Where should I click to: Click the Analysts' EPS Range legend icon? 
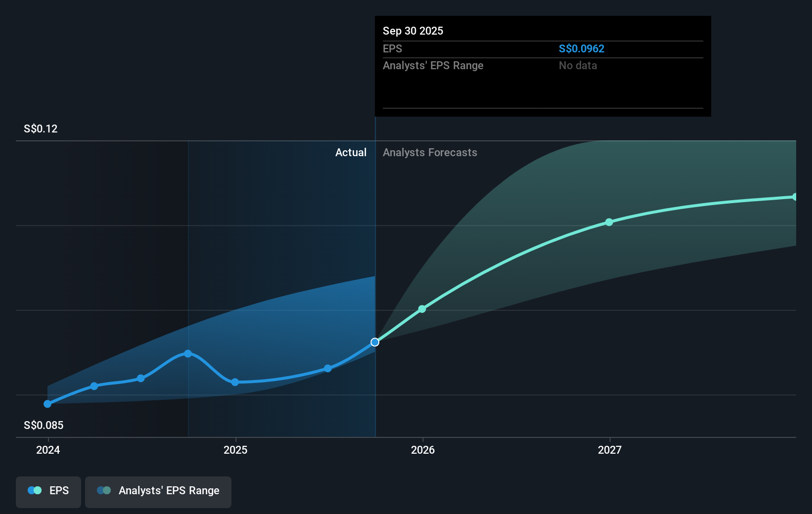coord(104,490)
